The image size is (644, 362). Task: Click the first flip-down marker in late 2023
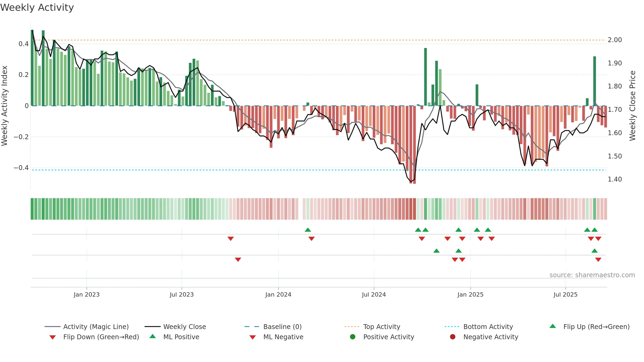click(x=230, y=239)
